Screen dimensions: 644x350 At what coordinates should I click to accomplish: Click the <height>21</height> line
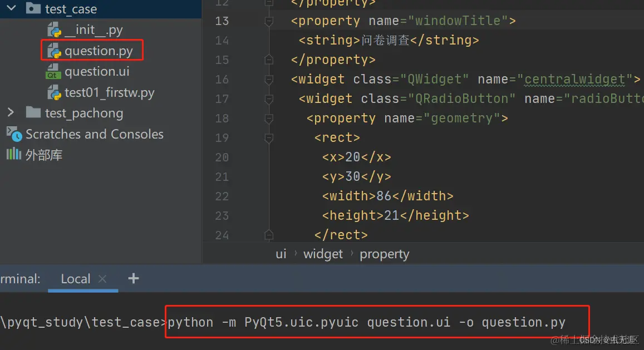pos(396,215)
